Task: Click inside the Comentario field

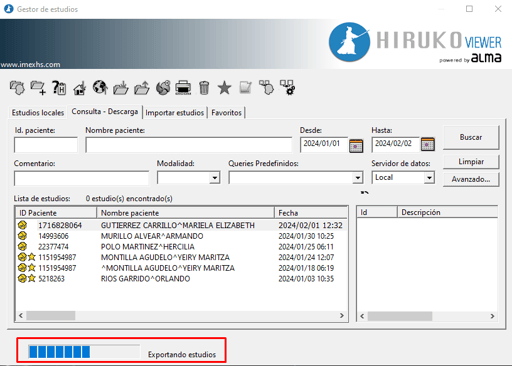Action: 81,178
